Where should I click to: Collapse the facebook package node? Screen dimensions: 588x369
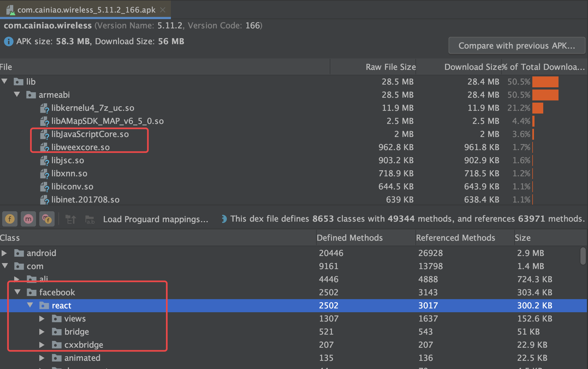tap(17, 292)
